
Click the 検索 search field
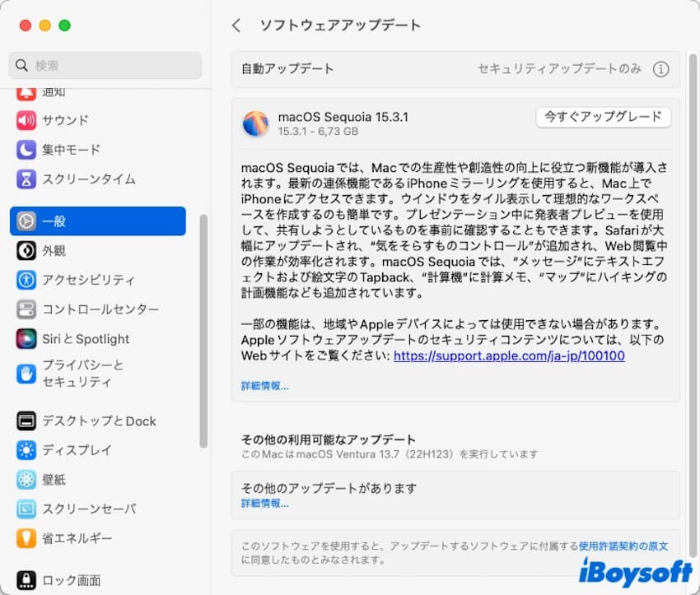pyautogui.click(x=105, y=65)
